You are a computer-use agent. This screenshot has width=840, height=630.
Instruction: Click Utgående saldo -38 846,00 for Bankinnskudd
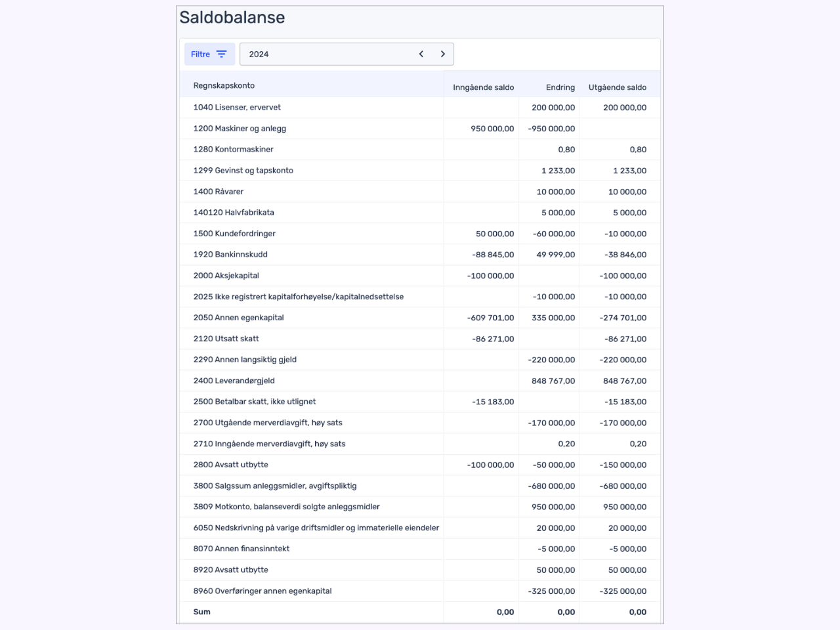[x=625, y=255]
